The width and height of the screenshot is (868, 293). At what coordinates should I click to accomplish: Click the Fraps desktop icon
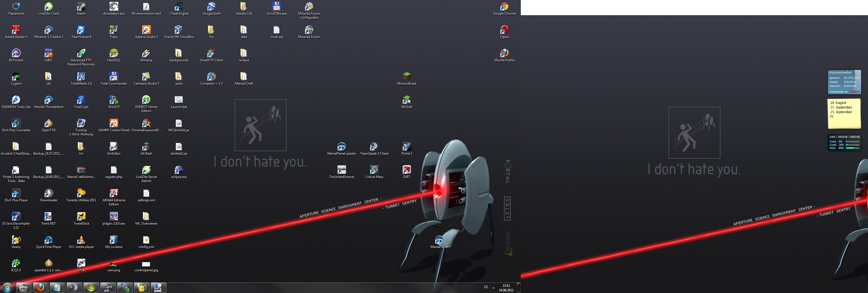(114, 32)
